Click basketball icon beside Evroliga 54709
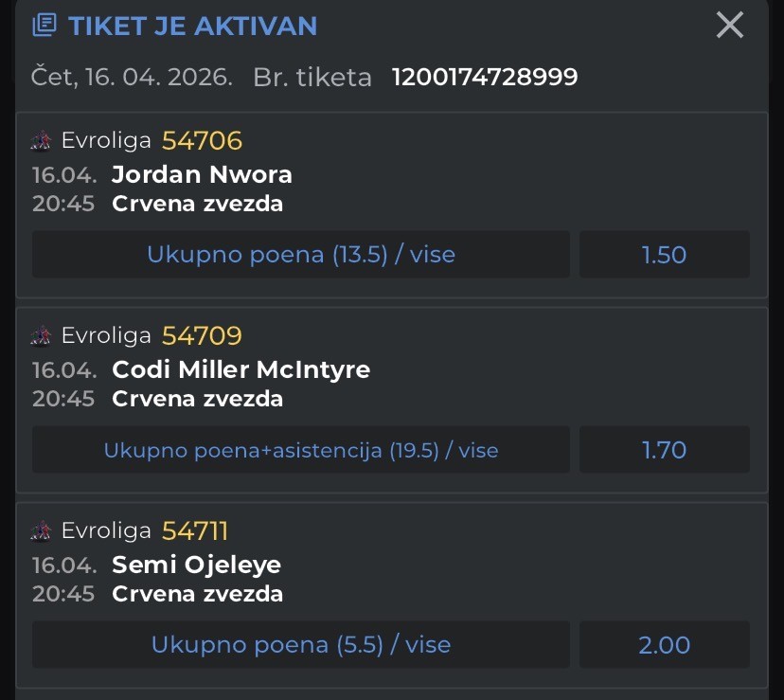Screen dimensions: 784x700 42,336
